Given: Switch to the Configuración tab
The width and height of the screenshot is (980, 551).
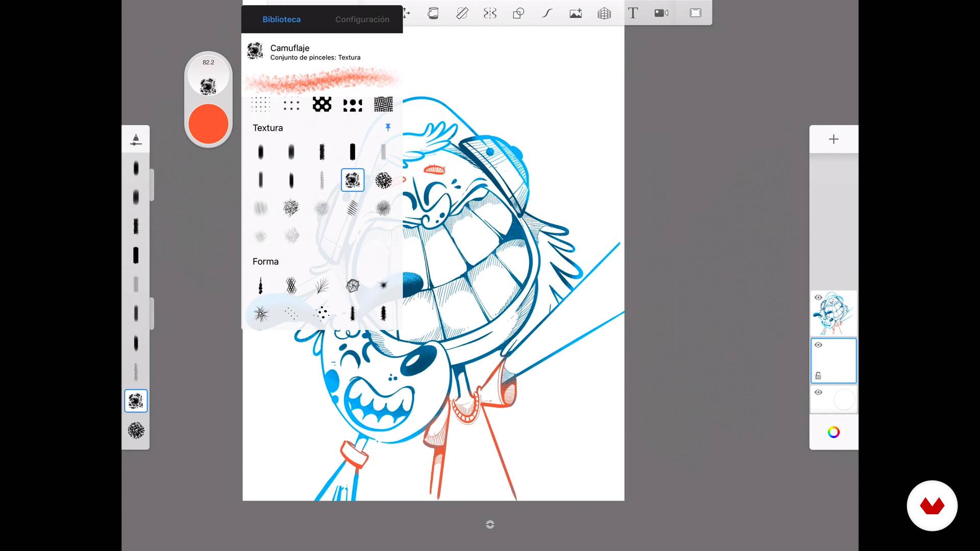Looking at the screenshot, I should point(362,19).
